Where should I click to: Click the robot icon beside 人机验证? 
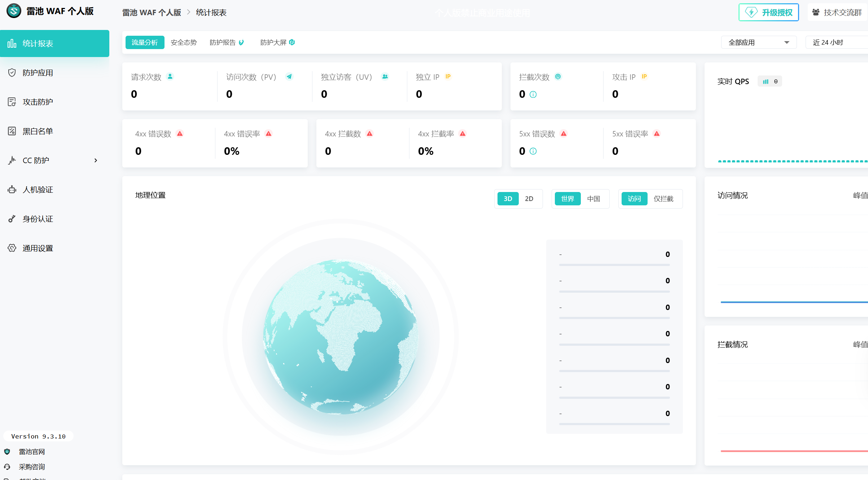pyautogui.click(x=12, y=189)
